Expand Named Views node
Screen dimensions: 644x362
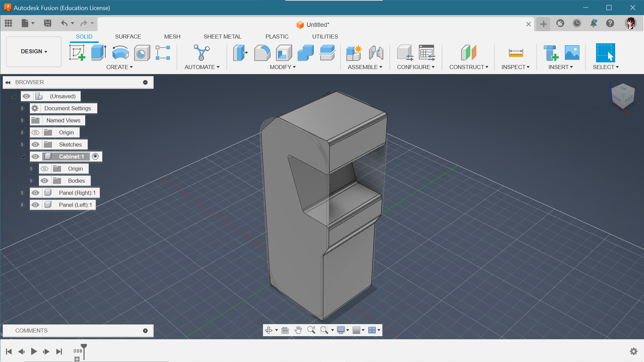tap(22, 120)
